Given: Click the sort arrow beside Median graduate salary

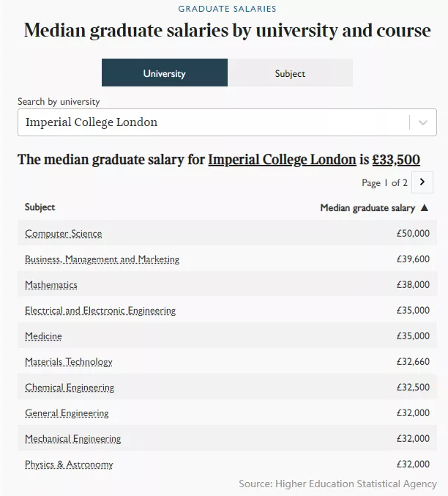Looking at the screenshot, I should 424,208.
